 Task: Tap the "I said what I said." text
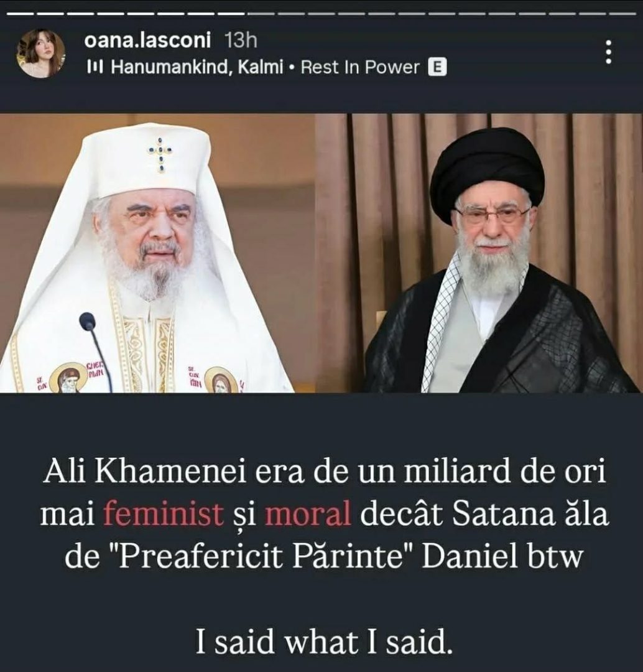[323, 642]
